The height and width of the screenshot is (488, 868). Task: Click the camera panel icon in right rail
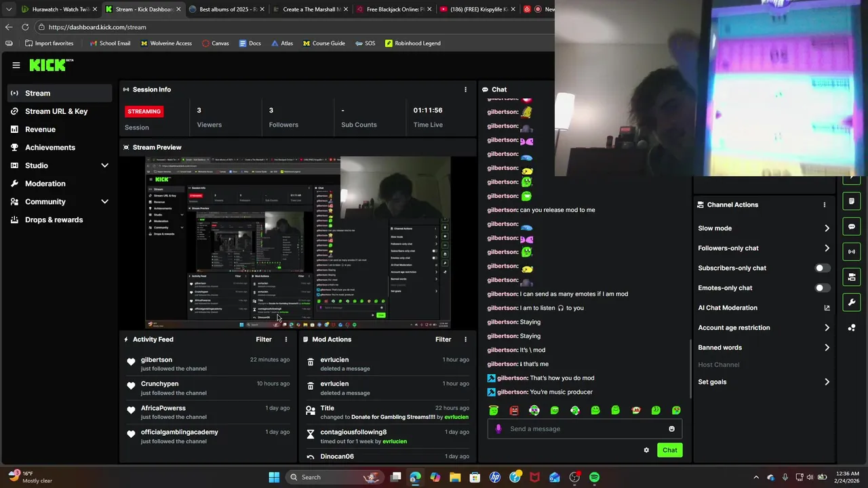[852, 277]
